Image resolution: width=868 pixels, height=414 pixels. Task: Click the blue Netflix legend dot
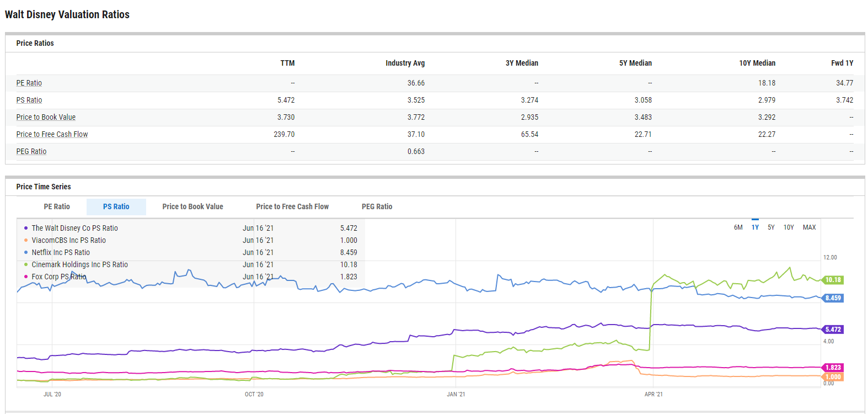26,252
